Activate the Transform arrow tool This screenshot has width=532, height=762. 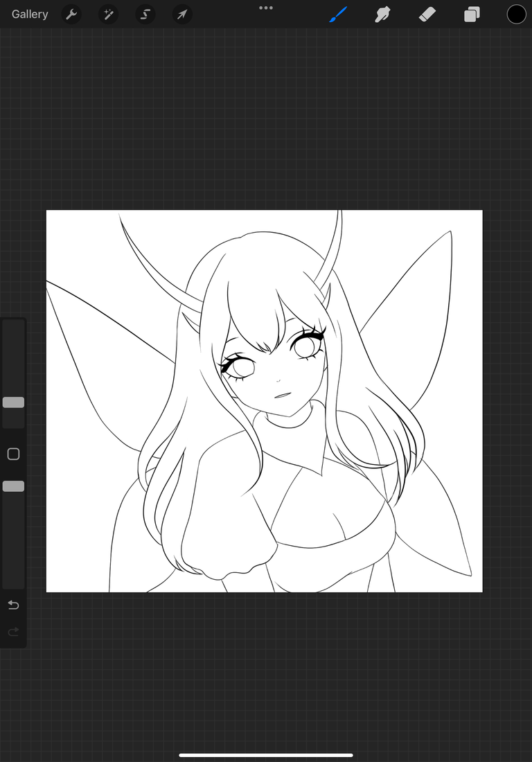182,14
